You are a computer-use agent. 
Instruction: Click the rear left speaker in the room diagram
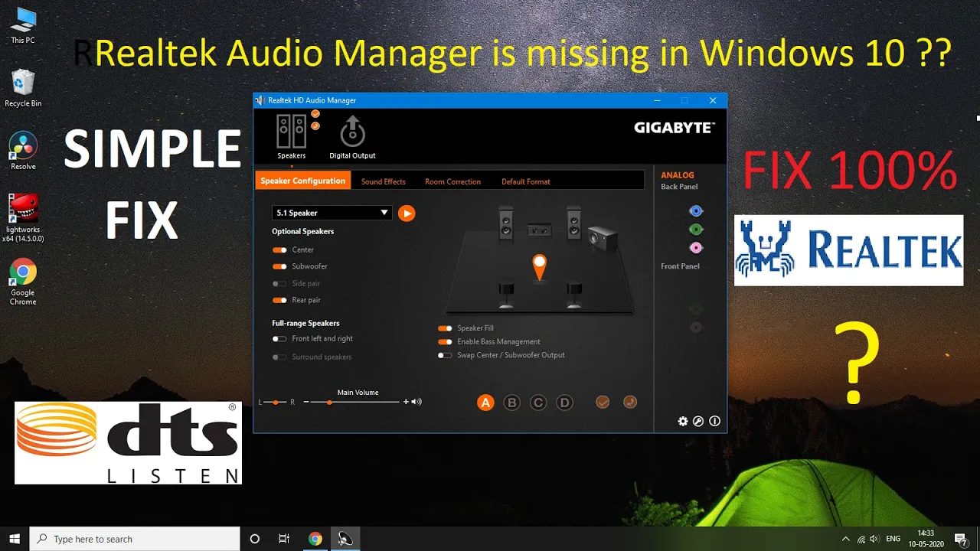pyautogui.click(x=505, y=293)
